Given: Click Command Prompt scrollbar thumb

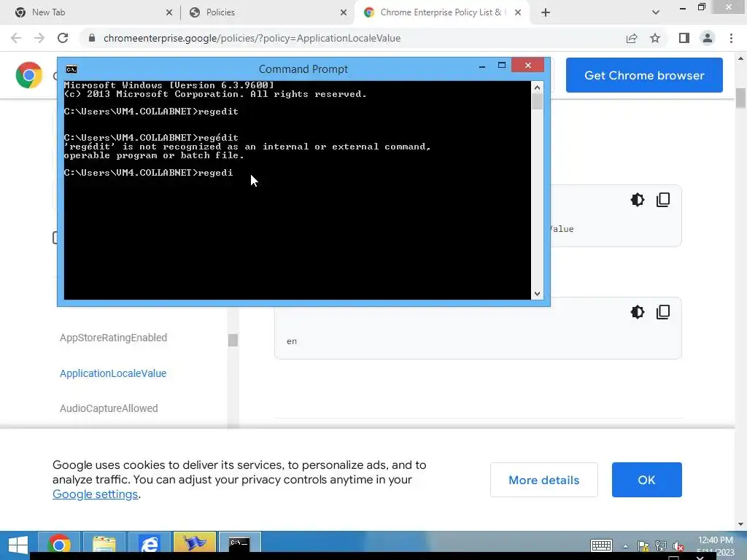Looking at the screenshot, I should click(538, 101).
